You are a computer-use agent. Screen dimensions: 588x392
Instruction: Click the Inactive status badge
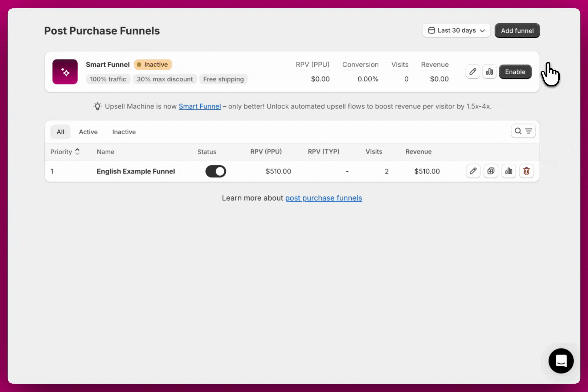point(153,65)
